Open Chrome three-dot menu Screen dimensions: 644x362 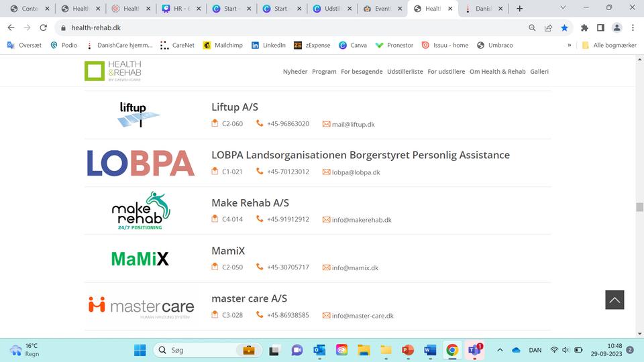(x=633, y=27)
